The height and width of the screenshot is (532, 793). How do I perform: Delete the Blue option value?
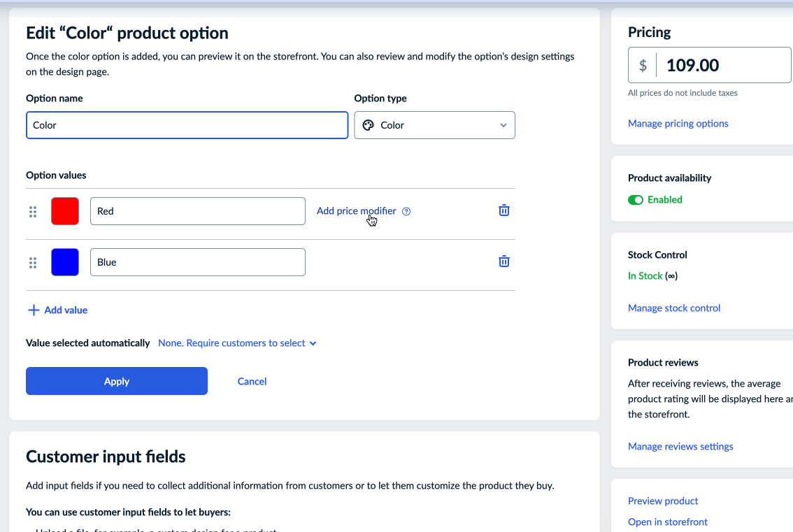click(503, 261)
